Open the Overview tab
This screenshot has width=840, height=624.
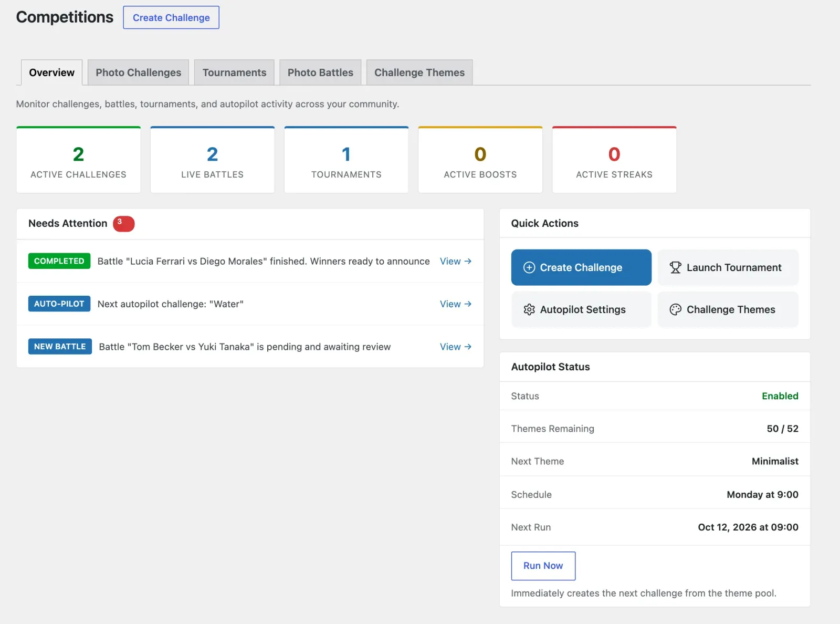click(51, 72)
